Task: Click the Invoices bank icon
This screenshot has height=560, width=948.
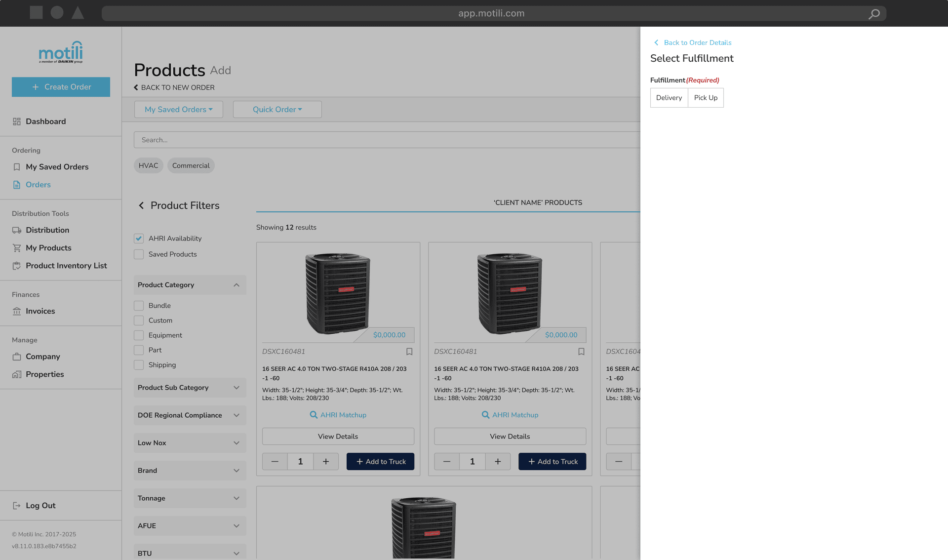Action: (17, 311)
